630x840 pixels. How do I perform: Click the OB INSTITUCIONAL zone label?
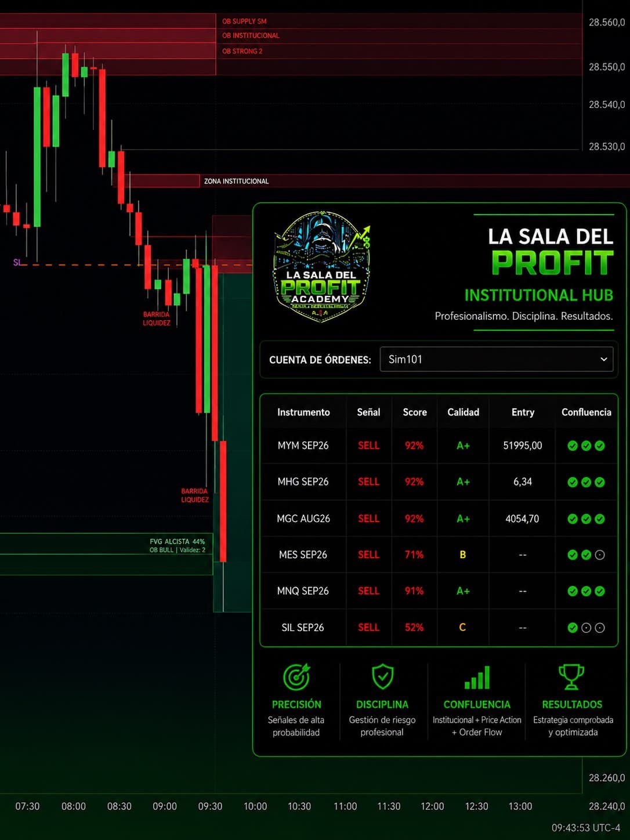[x=251, y=35]
